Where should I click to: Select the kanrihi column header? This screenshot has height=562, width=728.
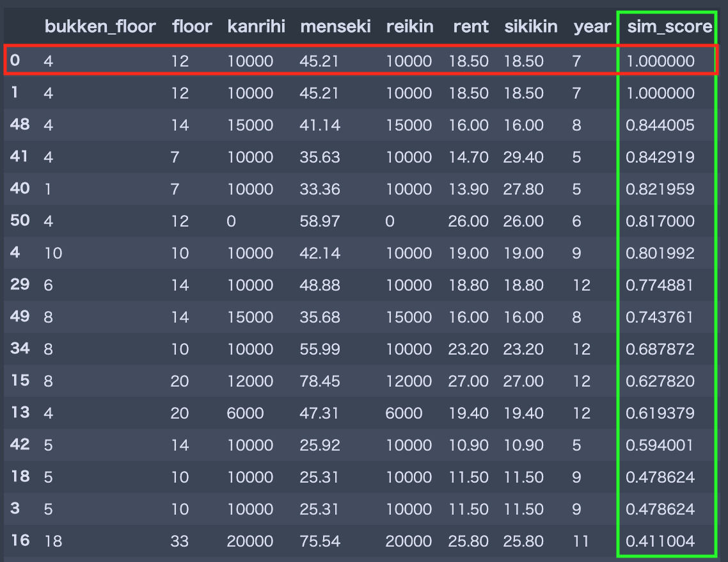257,26
